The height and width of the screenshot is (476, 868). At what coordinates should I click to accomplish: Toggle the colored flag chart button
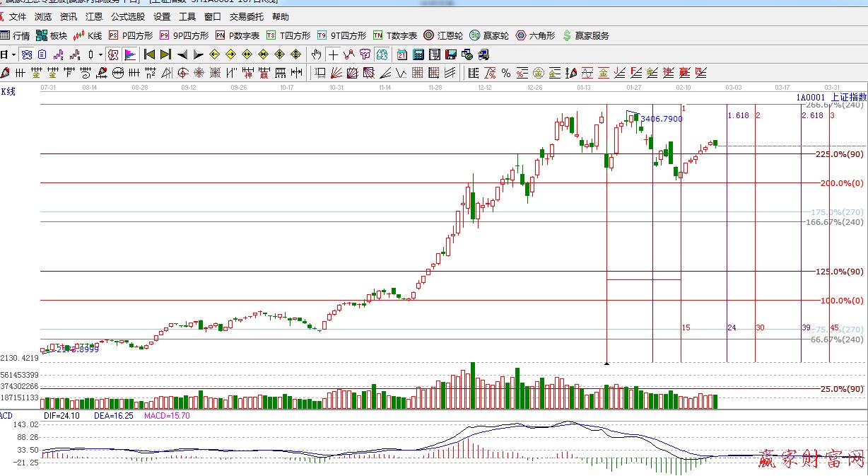coord(130,54)
